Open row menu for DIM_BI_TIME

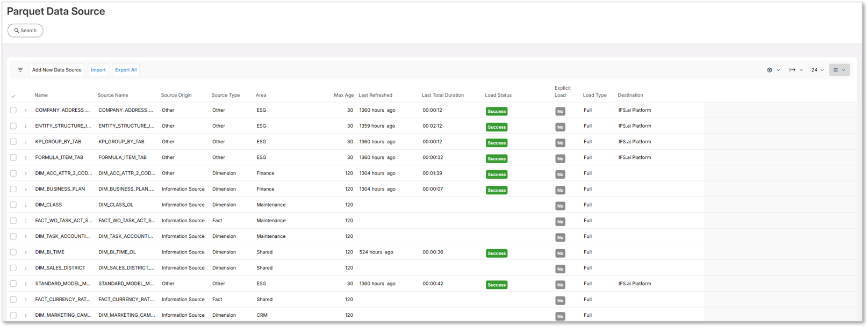[26, 252]
